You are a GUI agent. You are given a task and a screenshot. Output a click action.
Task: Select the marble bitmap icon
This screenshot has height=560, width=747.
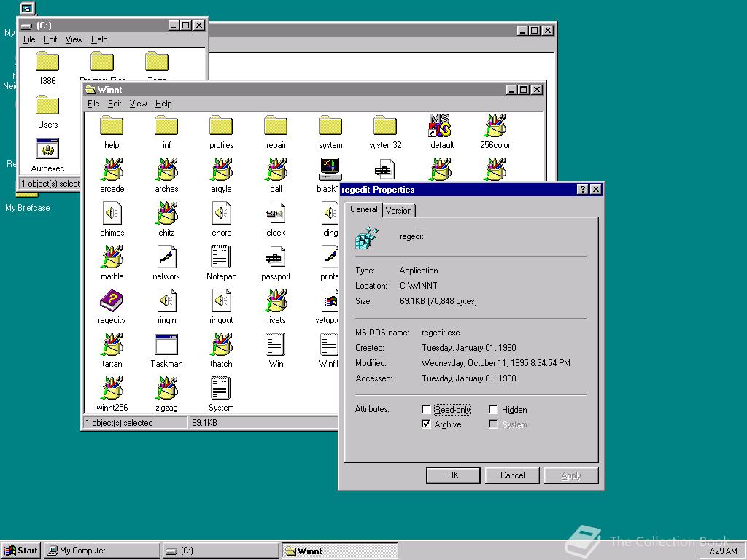tap(112, 257)
